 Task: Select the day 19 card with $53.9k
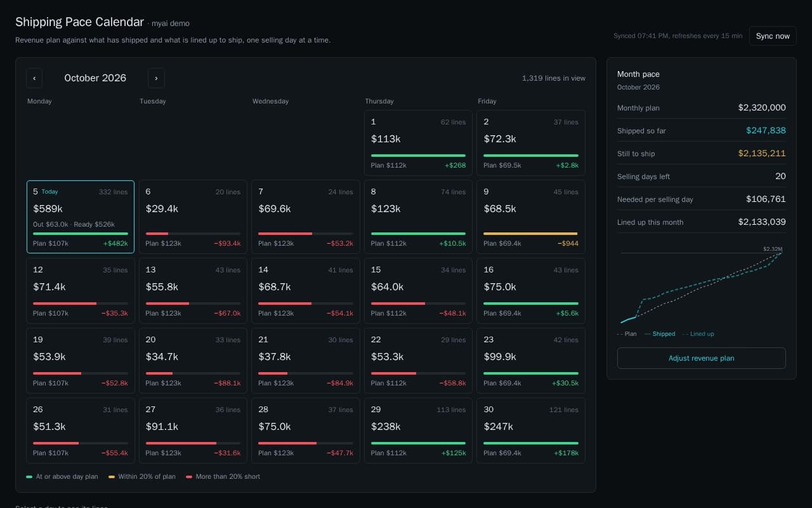coord(81,361)
